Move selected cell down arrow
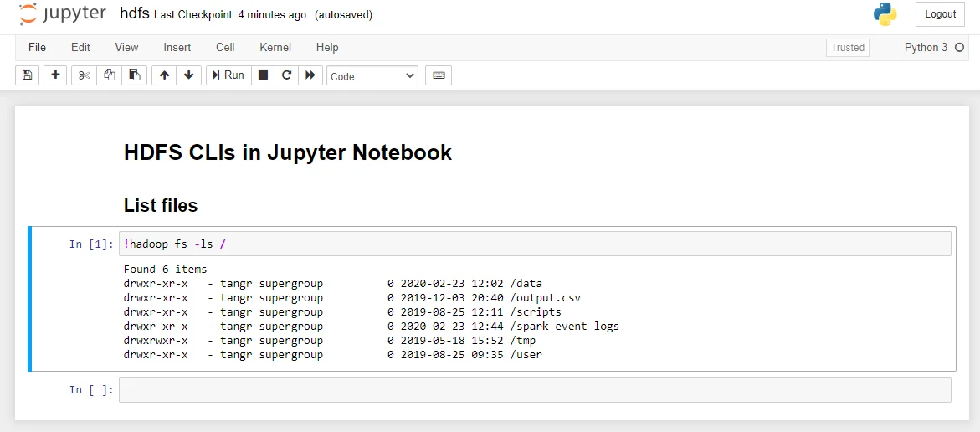The width and height of the screenshot is (980, 432). pyautogui.click(x=188, y=75)
